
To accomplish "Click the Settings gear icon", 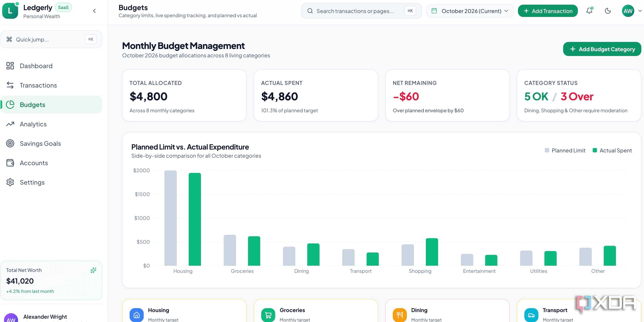I will (x=10, y=182).
